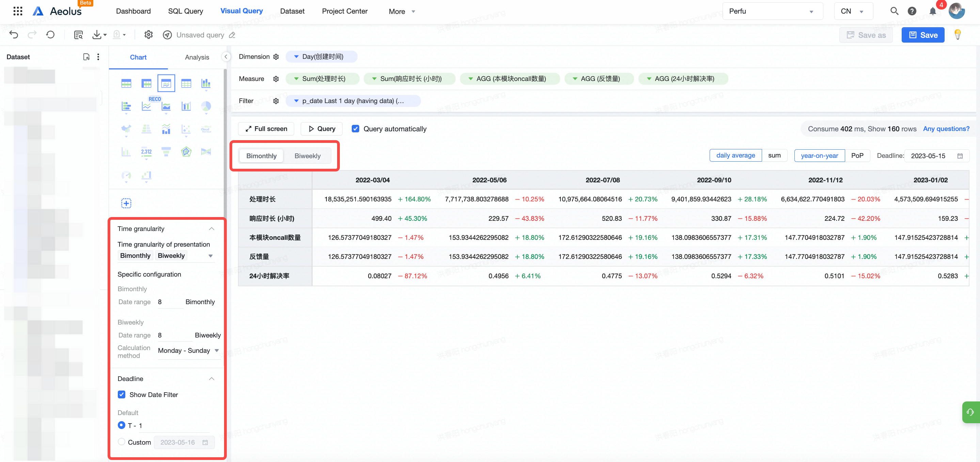Open the help question mark icon
Viewport: 980px width, 462px height.
tap(912, 11)
